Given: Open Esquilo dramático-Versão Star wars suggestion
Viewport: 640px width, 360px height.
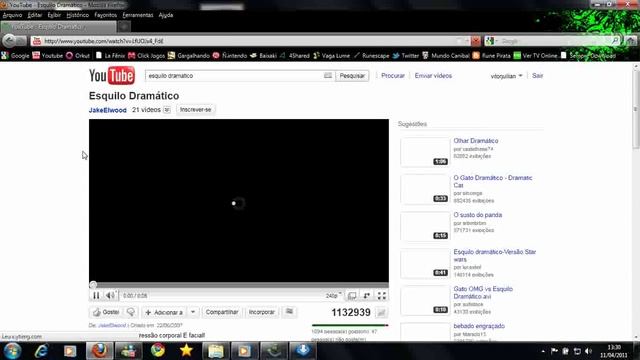Looking at the screenshot, I should [x=495, y=256].
